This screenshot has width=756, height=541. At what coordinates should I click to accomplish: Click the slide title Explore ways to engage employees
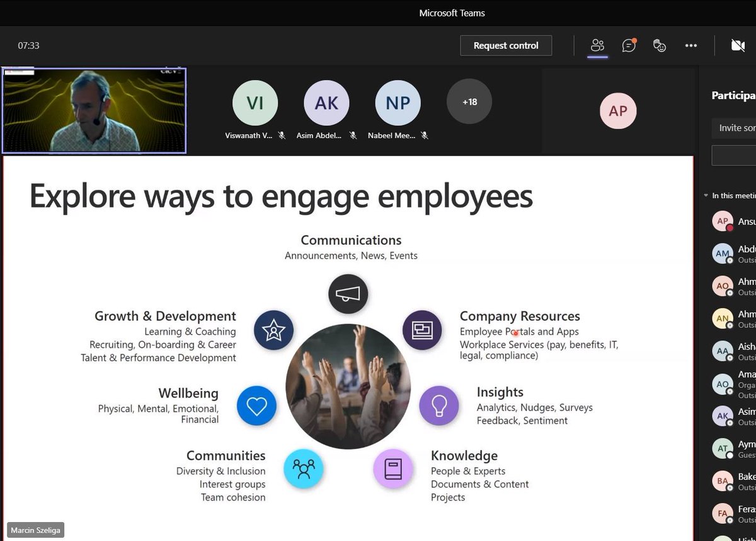click(281, 196)
